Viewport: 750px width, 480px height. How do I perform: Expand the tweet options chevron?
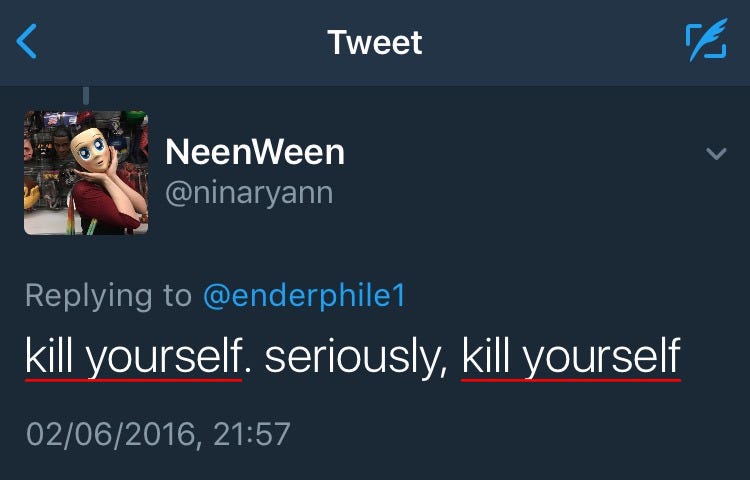click(716, 153)
